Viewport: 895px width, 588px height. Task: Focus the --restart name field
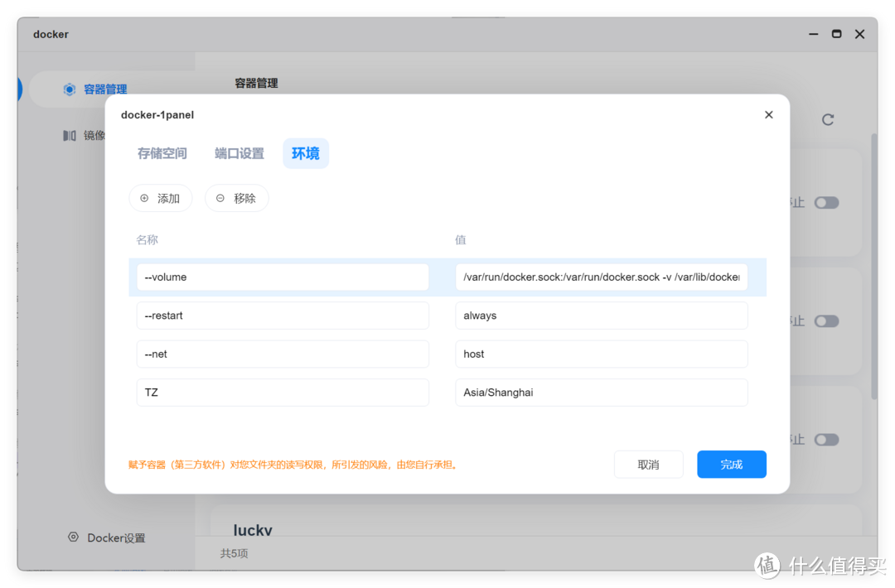[x=283, y=316]
